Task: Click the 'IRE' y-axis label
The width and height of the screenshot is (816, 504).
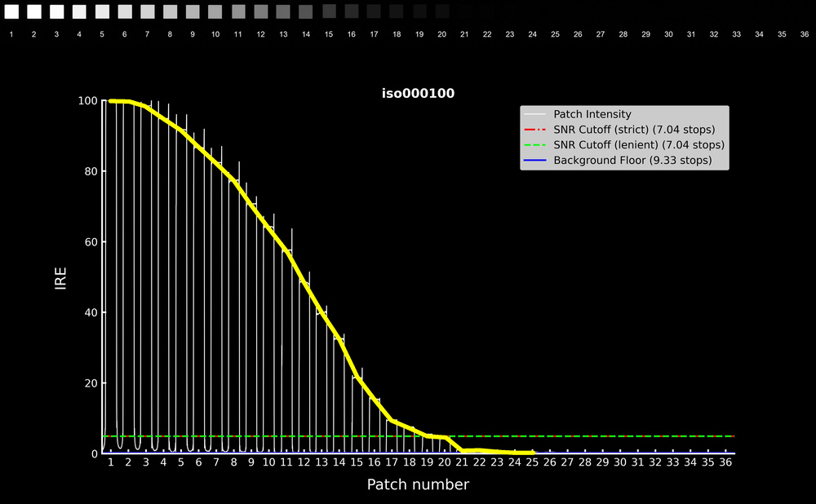Action: click(x=60, y=277)
